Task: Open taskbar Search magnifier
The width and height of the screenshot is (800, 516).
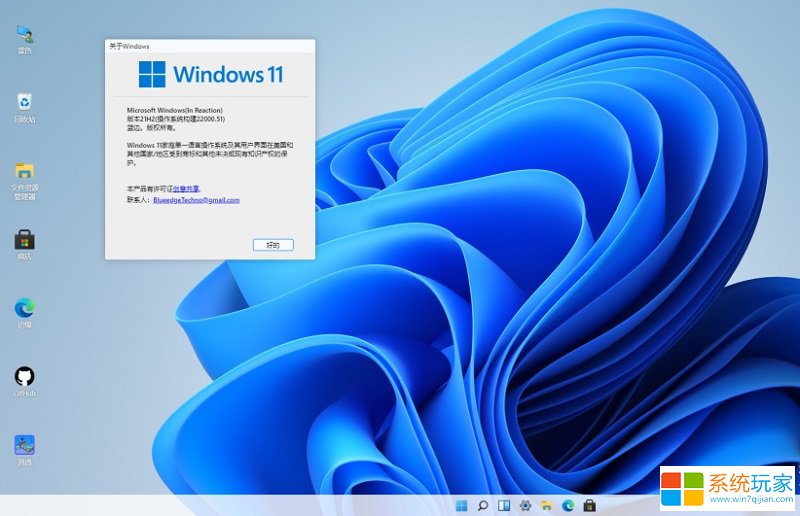Action: coord(483,505)
